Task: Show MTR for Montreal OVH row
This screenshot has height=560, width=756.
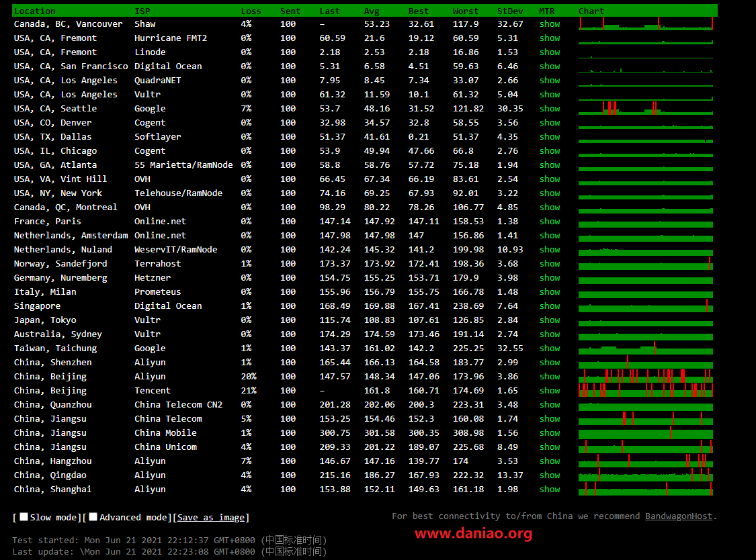Action: (550, 207)
